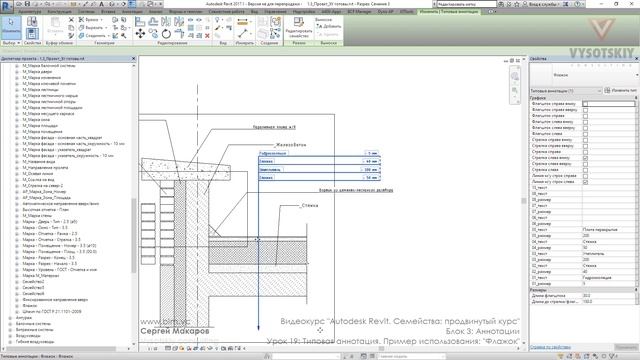The height and width of the screenshot is (360, 640).
Task: Click the search field in title bar
Action: 467,4
